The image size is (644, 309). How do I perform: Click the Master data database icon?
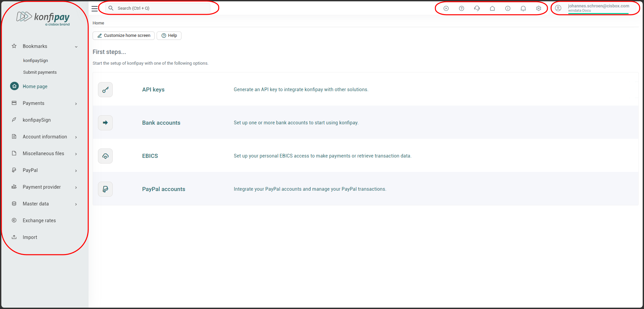click(14, 203)
